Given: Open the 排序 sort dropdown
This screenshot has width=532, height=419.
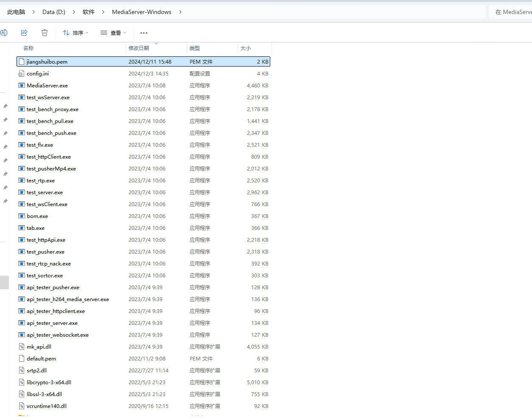Looking at the screenshot, I should tap(76, 33).
